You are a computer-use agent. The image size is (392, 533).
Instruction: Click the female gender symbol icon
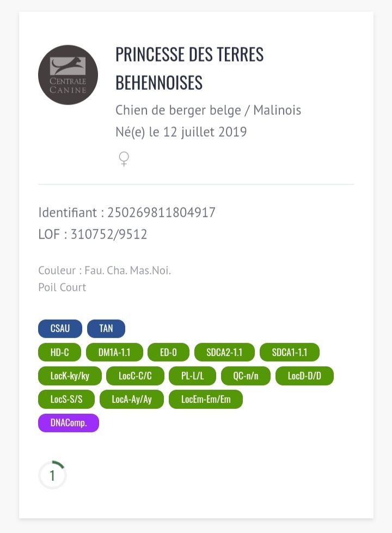pyautogui.click(x=124, y=159)
